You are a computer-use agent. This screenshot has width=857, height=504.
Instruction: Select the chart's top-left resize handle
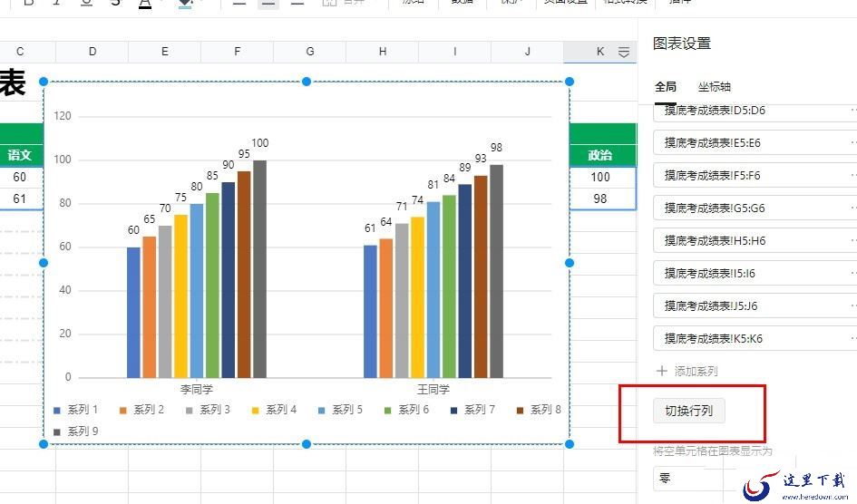pyautogui.click(x=44, y=82)
